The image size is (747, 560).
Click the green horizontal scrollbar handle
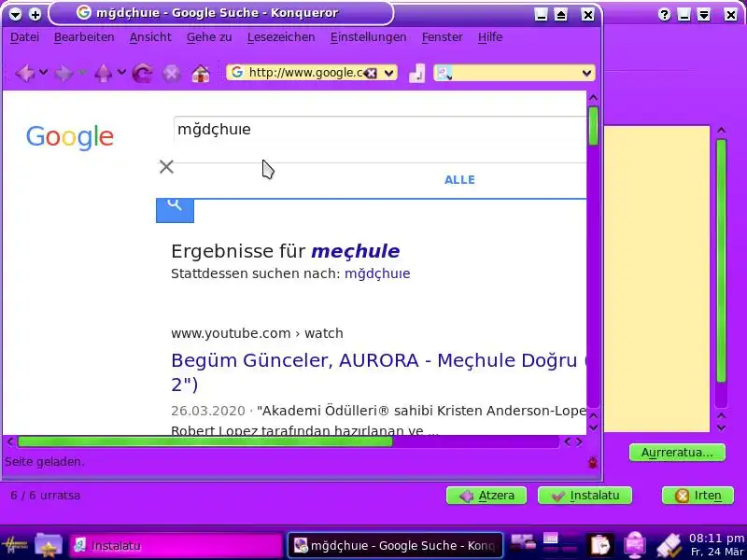pyautogui.click(x=204, y=441)
